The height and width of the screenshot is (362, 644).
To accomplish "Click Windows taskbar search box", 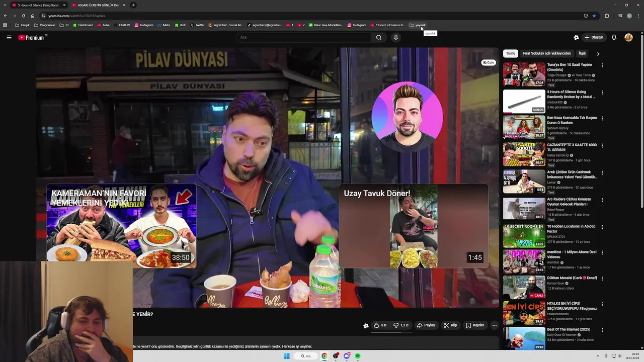I will [305, 356].
